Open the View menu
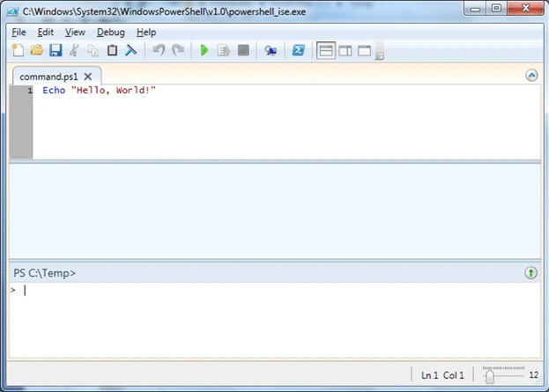Image resolution: width=549 pixels, height=392 pixels. (75, 33)
